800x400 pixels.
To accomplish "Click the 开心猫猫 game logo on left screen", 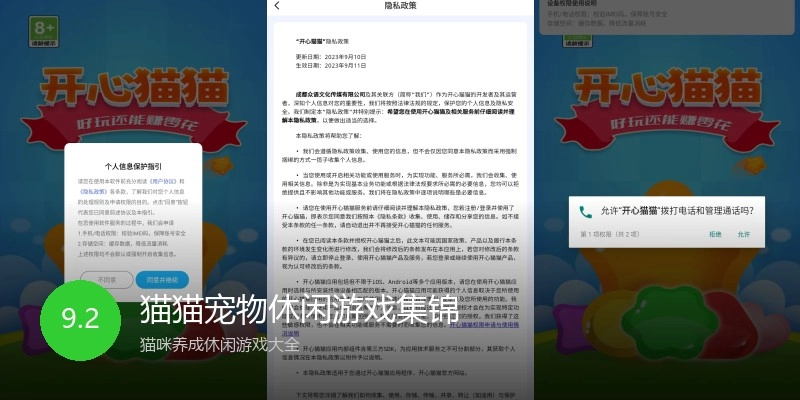I will coord(135,86).
